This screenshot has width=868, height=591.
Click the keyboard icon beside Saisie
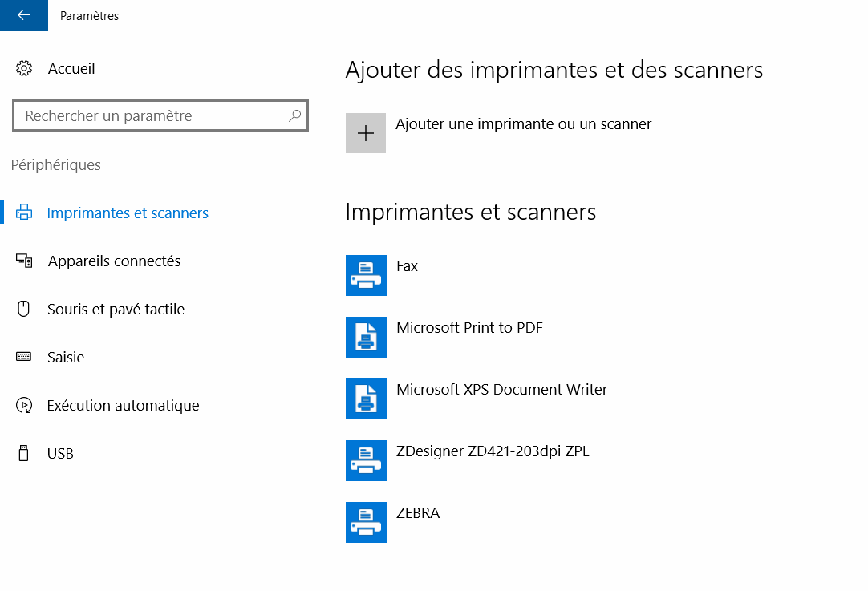tap(24, 358)
